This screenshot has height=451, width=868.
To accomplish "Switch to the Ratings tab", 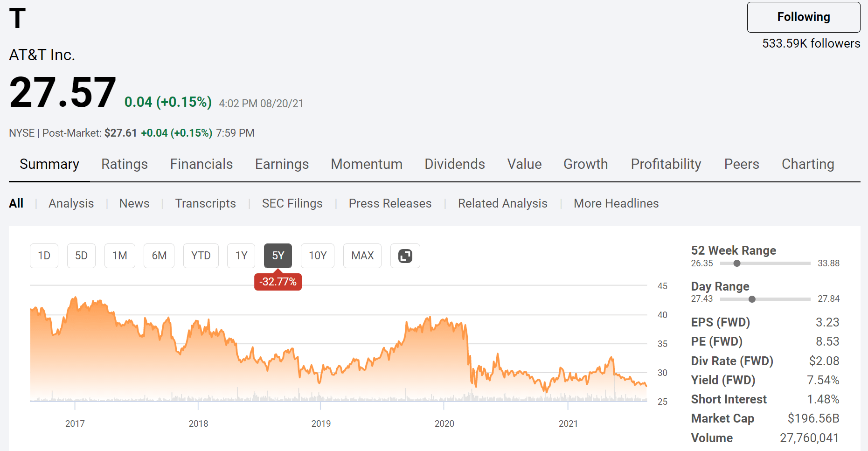I will click(124, 164).
